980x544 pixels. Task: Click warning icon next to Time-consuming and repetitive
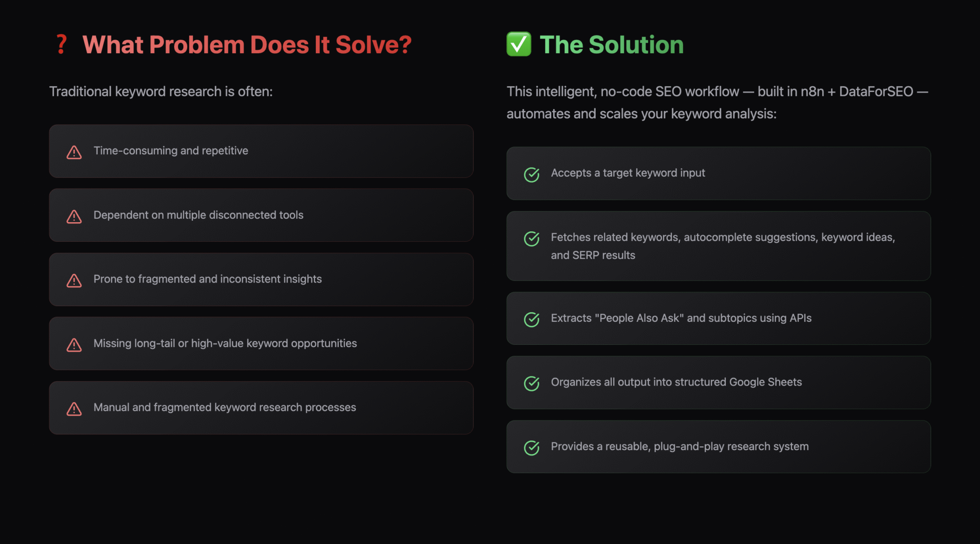point(74,152)
